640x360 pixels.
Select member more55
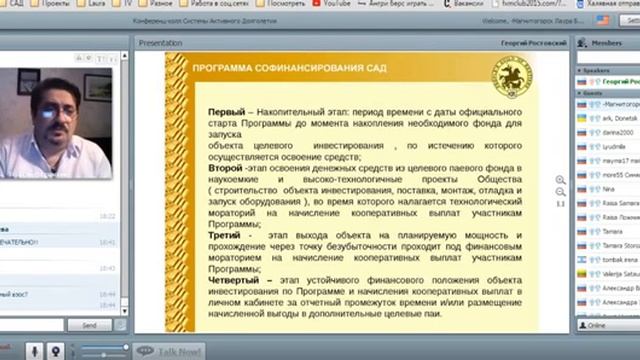(x=608, y=175)
